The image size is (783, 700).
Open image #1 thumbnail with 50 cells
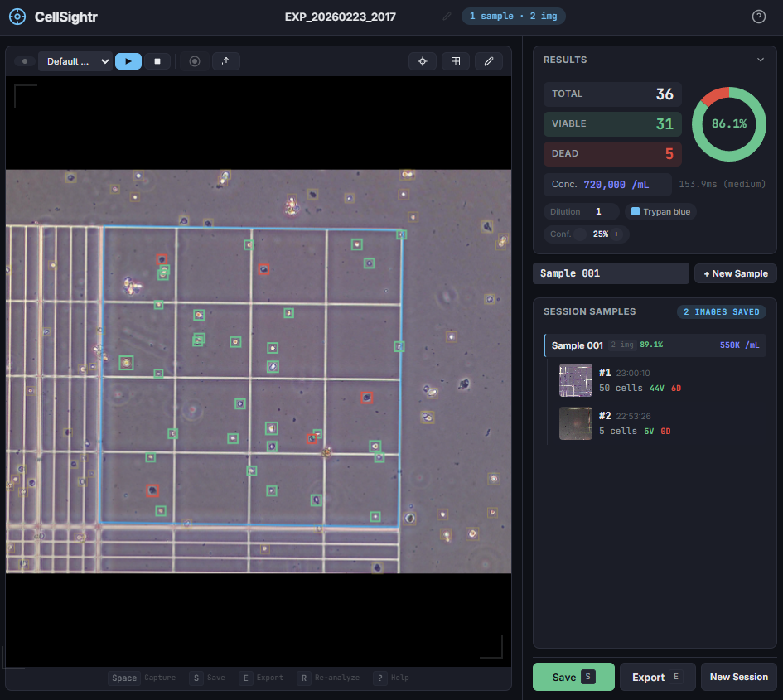(x=575, y=380)
